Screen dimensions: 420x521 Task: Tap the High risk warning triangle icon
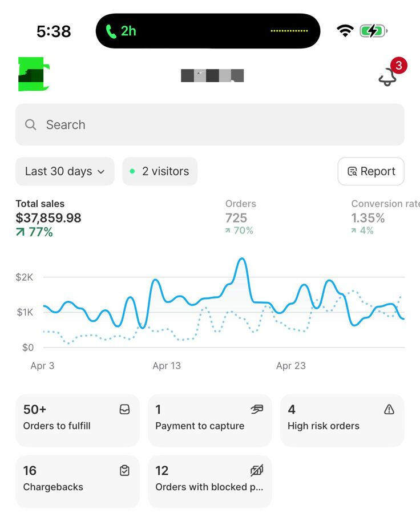click(x=389, y=409)
